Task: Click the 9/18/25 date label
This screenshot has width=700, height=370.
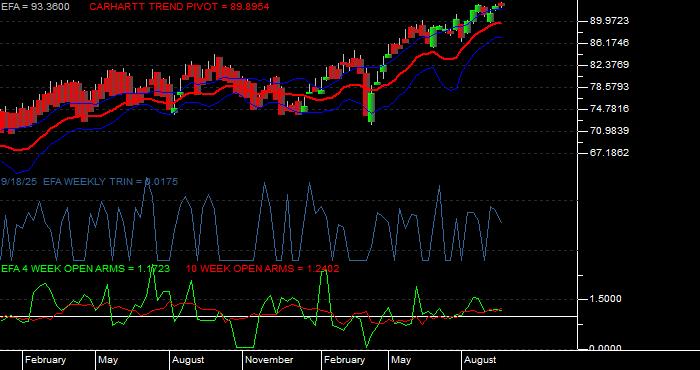Action: tap(19, 182)
